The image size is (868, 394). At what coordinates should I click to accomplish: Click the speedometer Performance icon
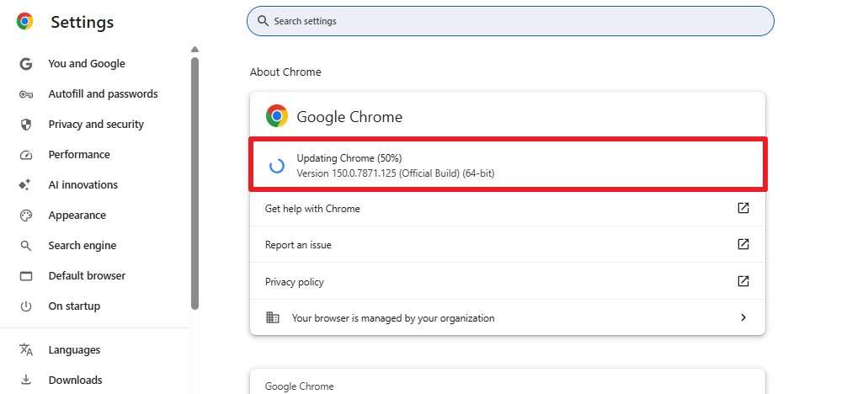point(25,155)
